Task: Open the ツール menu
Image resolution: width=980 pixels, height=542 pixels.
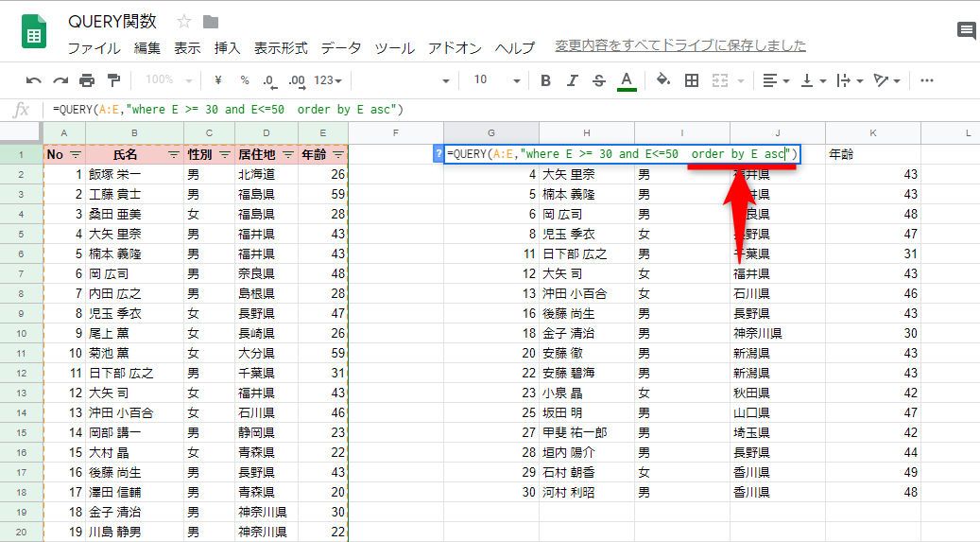Action: 394,48
